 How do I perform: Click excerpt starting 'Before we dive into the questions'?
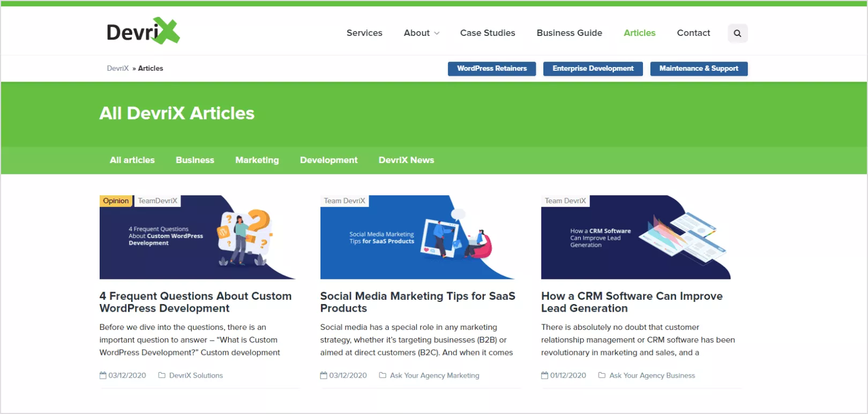(190, 340)
